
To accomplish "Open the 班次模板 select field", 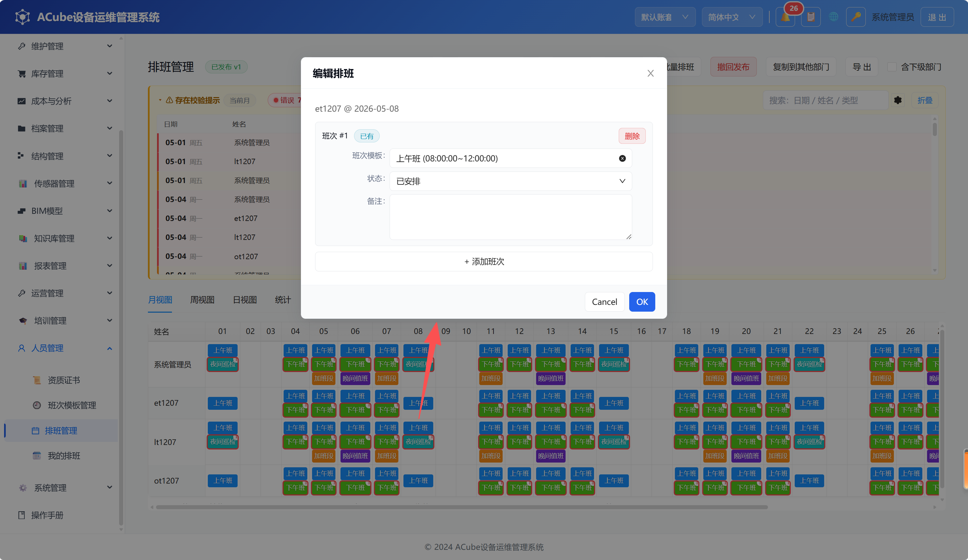I will (510, 158).
